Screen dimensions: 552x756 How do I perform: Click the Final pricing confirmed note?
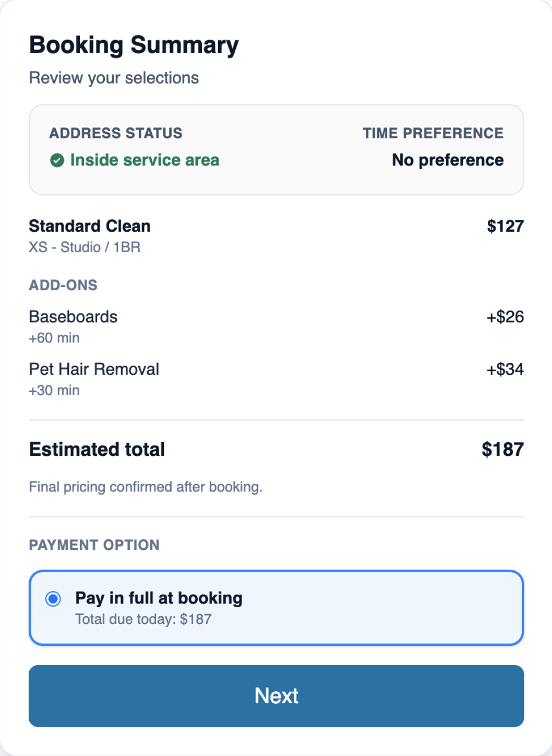tap(146, 487)
